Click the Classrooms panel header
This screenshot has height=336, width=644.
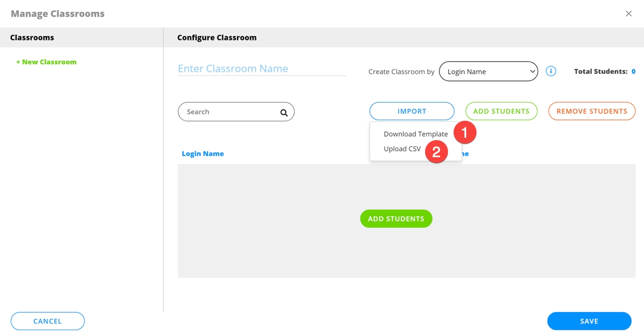click(x=32, y=38)
